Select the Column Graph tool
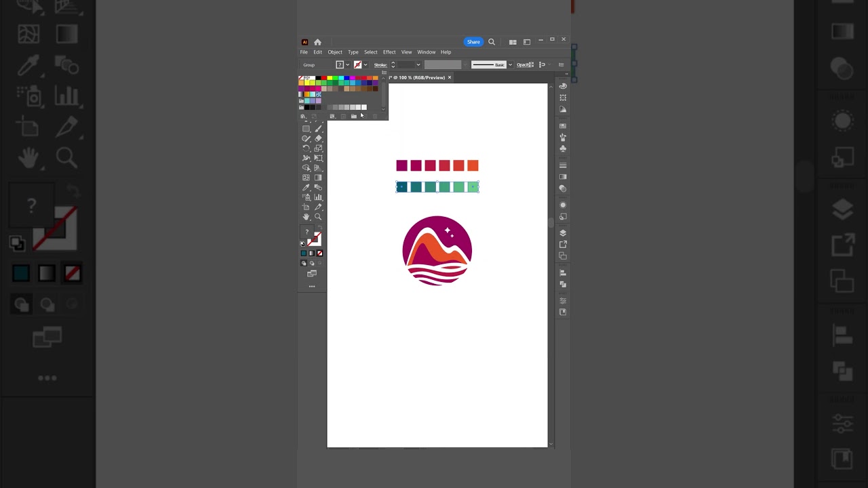This screenshot has width=868, height=488. [318, 197]
